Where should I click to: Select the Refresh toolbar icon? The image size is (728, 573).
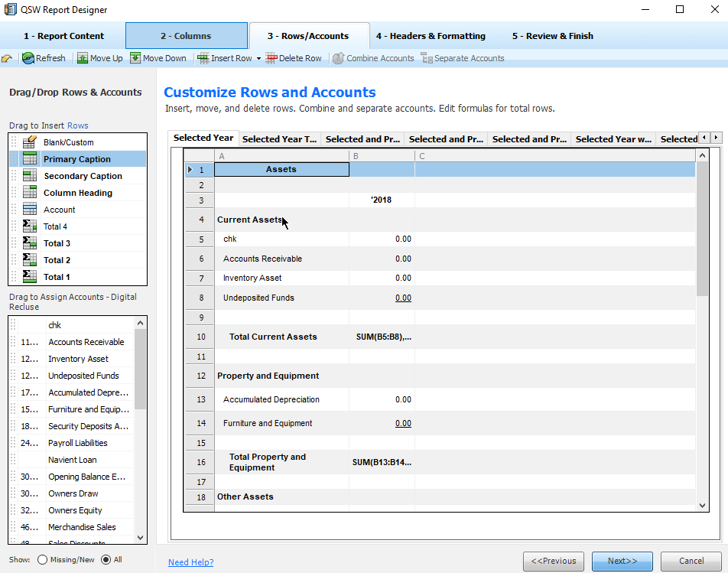28,58
